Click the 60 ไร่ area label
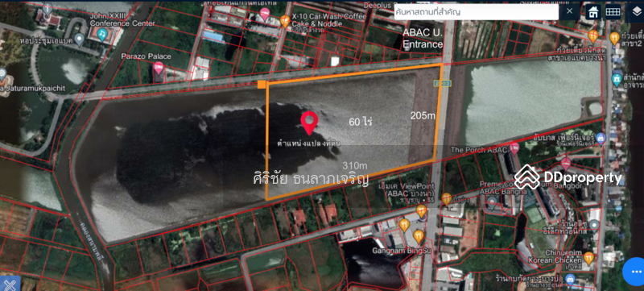 [x=361, y=122]
